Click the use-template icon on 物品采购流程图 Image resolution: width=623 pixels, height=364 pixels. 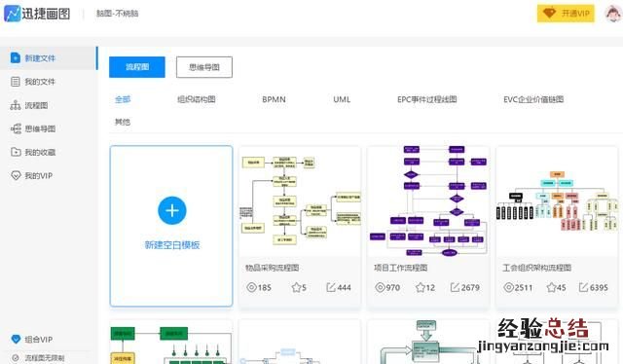point(331,287)
